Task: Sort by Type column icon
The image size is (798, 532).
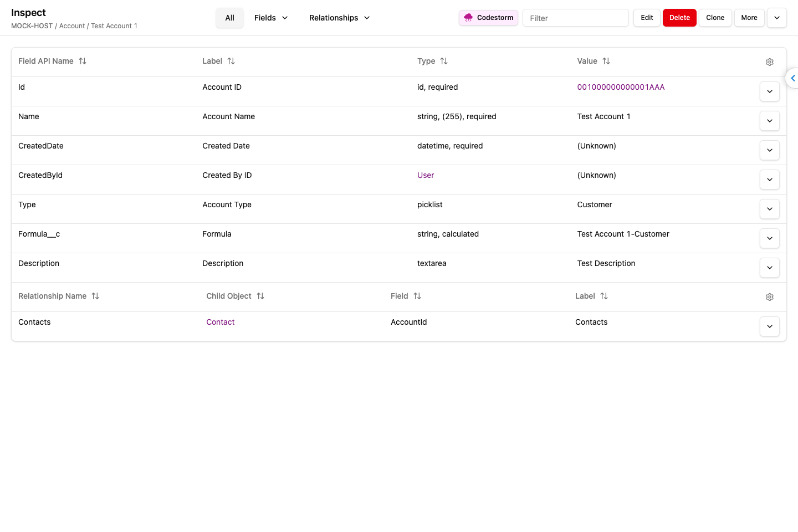Action: click(444, 62)
